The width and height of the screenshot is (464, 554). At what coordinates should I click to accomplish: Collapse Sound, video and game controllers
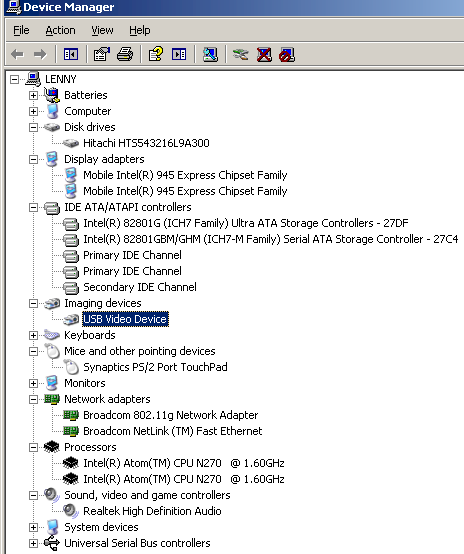point(33,495)
